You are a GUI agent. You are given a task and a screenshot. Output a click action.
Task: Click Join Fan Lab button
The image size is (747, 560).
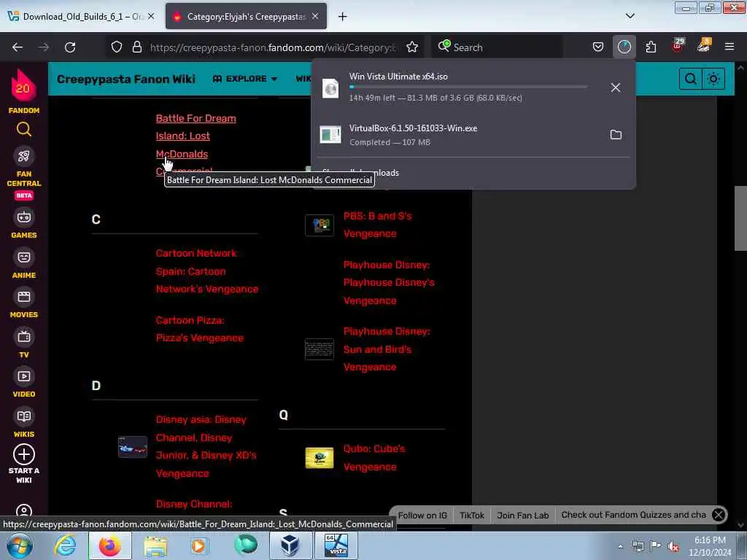pyautogui.click(x=522, y=516)
